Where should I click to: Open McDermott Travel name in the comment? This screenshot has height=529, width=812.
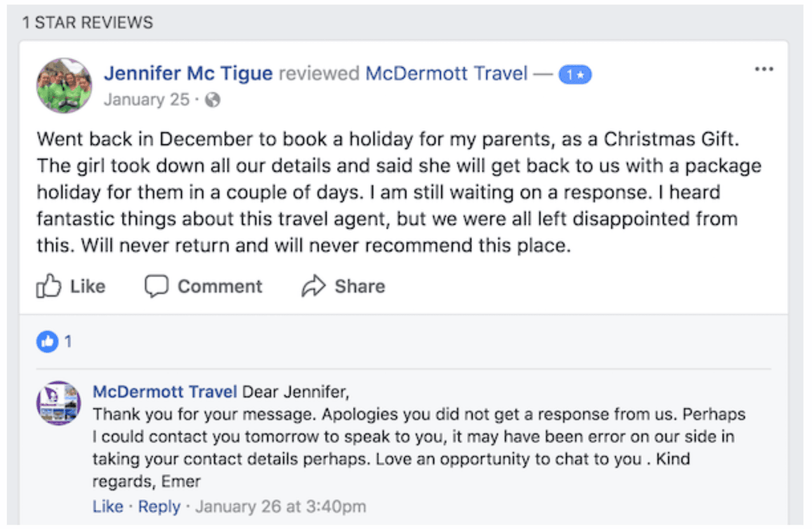tap(165, 392)
